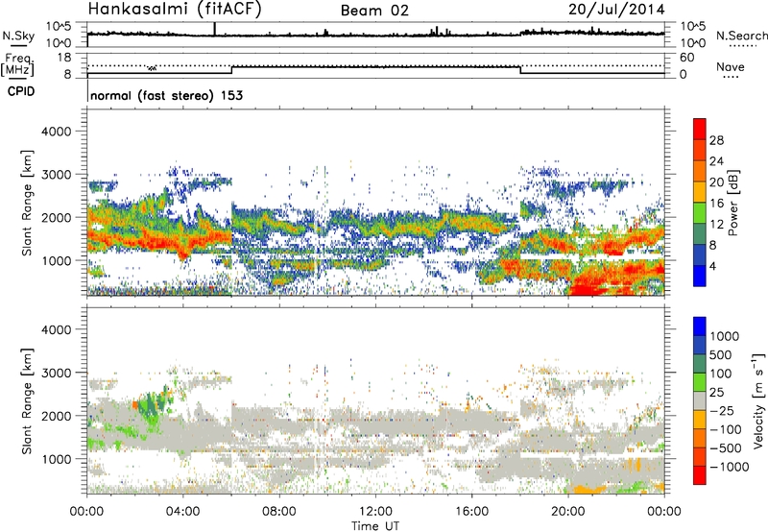Click the 04:00 time tick label
This screenshot has height=532, width=768.
pos(183,512)
